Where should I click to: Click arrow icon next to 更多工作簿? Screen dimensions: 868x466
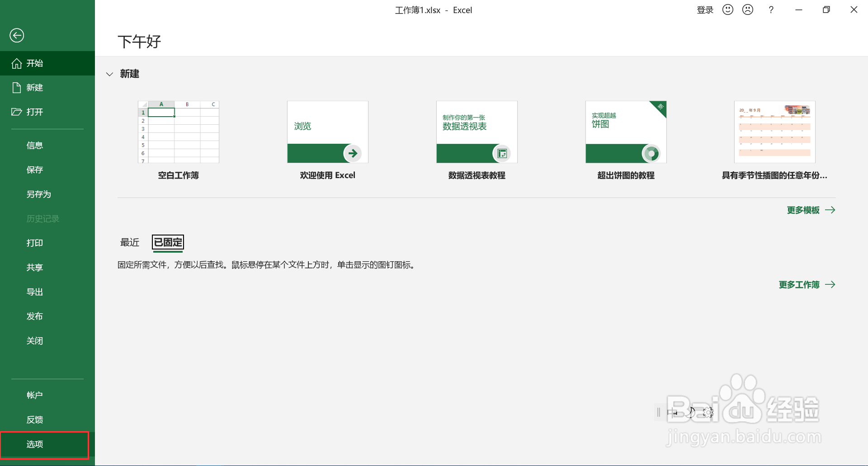click(830, 284)
